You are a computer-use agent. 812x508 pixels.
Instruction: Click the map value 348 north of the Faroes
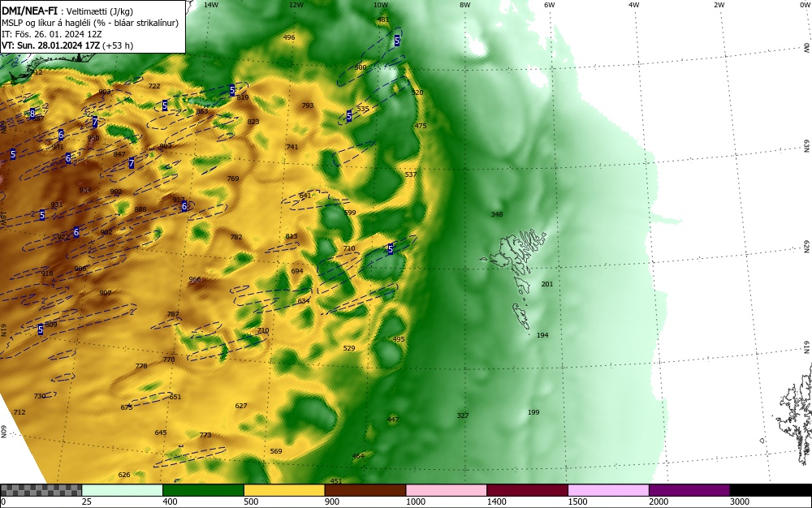tap(497, 214)
